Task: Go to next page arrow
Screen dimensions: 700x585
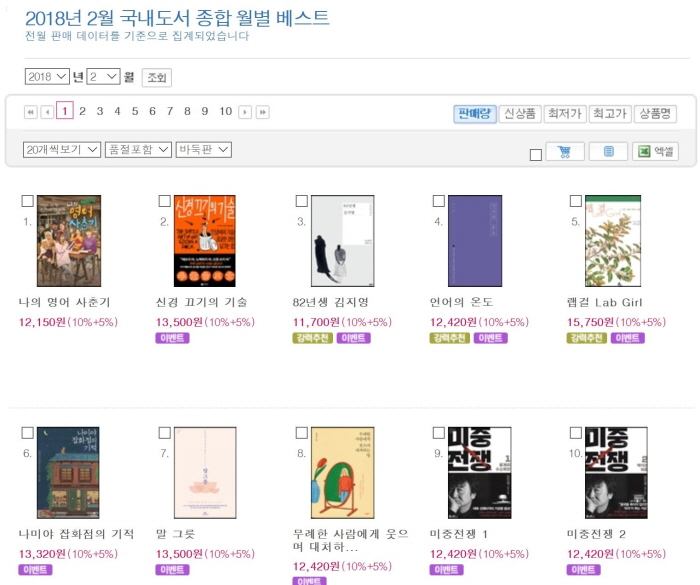Action: point(245,112)
